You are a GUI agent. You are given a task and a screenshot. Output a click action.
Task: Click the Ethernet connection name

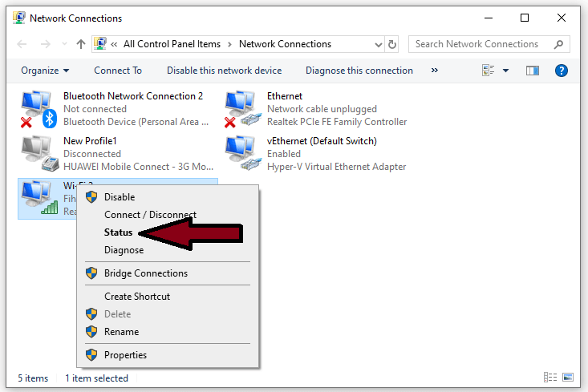tap(285, 96)
